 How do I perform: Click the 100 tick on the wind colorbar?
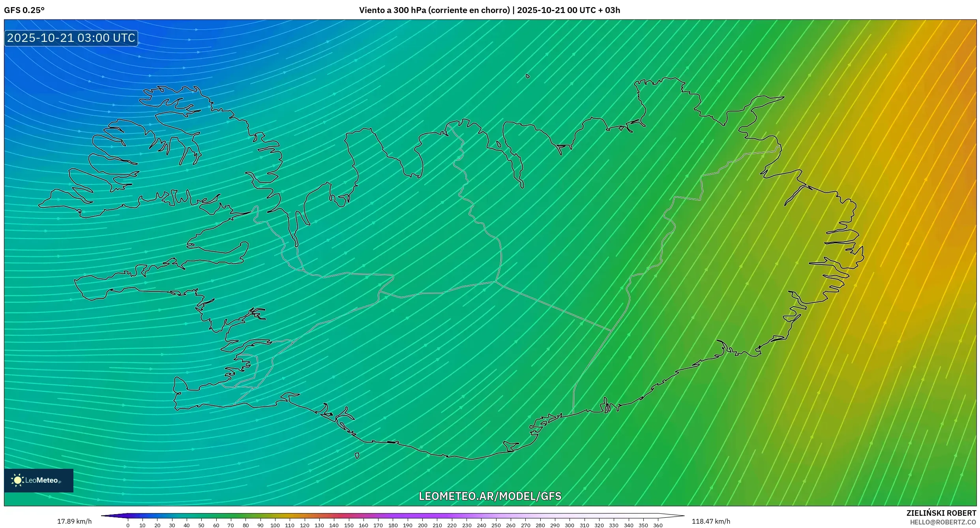275,525
